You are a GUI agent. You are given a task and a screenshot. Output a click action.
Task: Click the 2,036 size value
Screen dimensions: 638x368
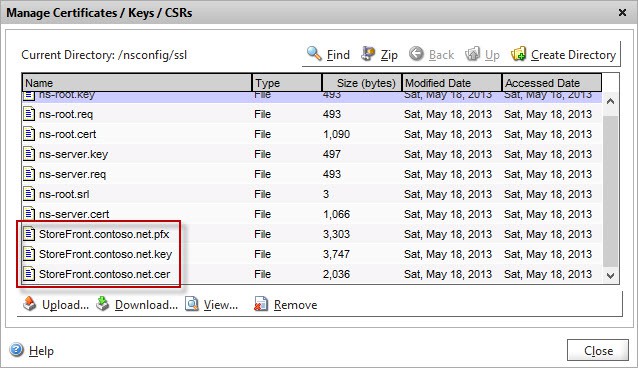click(336, 274)
